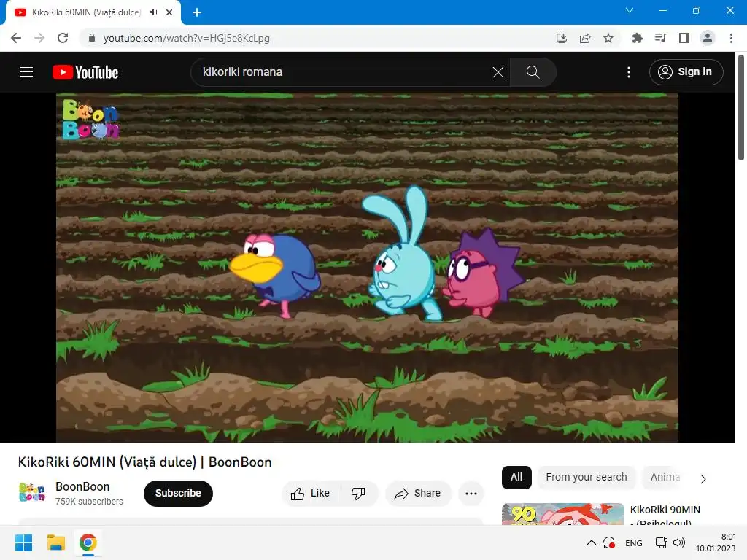Dislike the video
The height and width of the screenshot is (560, 747).
pos(358,494)
